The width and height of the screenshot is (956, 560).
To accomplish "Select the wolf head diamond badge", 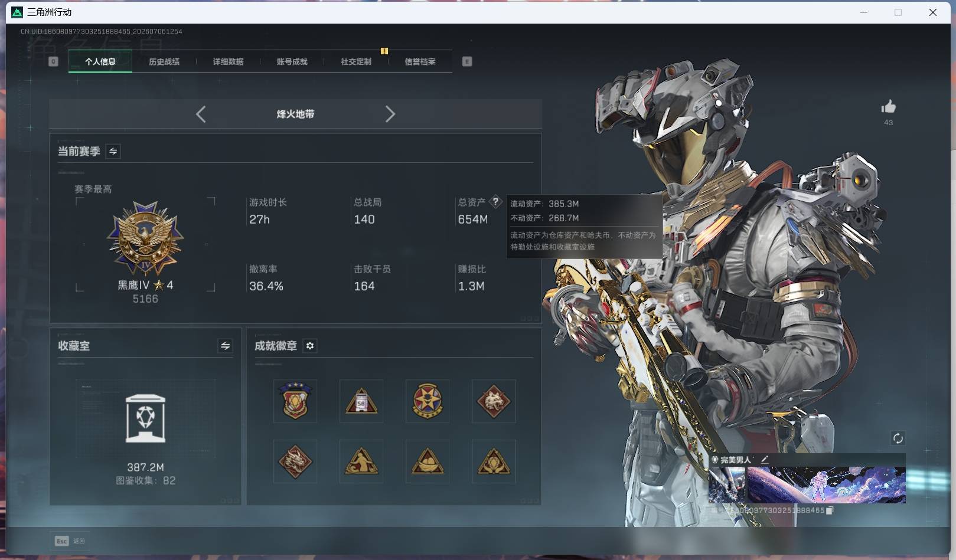I will (494, 401).
